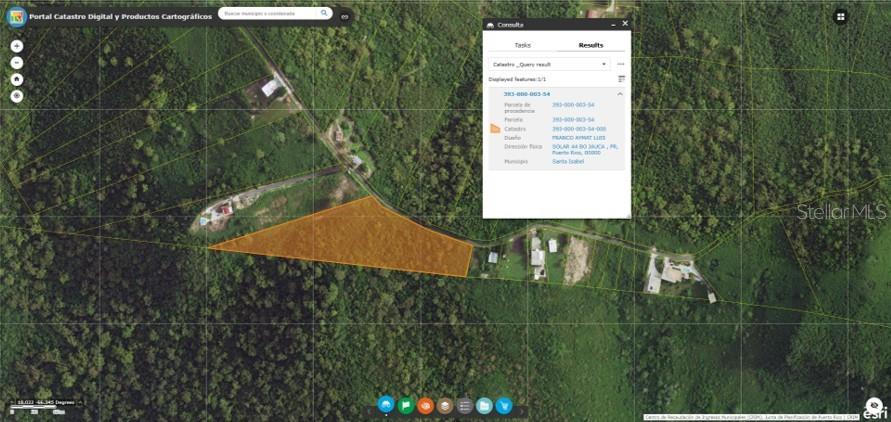Zoom in on the map
The height and width of the screenshot is (422, 891).
[x=17, y=46]
